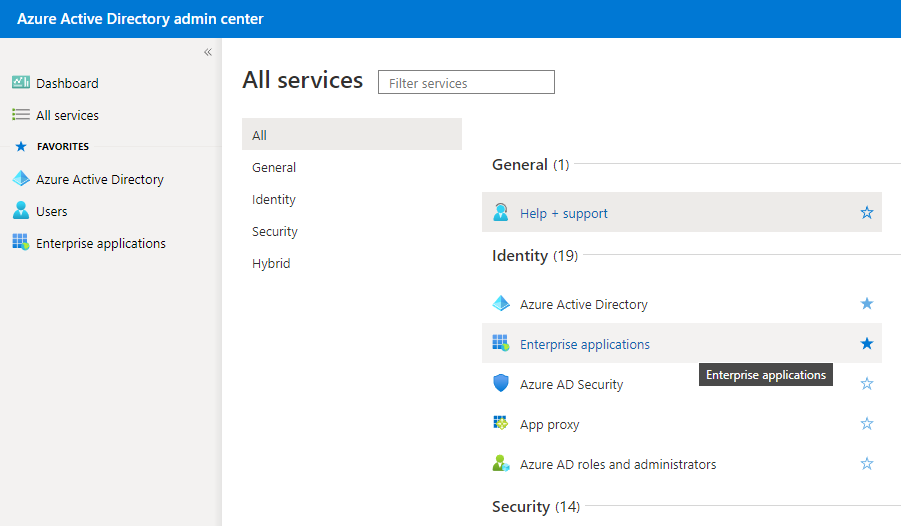This screenshot has height=526, width=901.
Task: Click the Filter services search box
Action: click(466, 82)
